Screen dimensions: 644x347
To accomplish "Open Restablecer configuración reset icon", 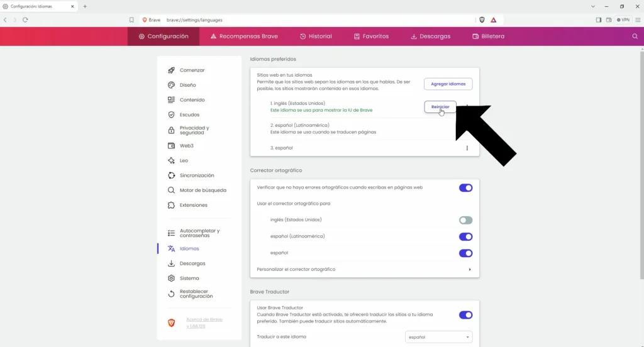I will pyautogui.click(x=171, y=294).
